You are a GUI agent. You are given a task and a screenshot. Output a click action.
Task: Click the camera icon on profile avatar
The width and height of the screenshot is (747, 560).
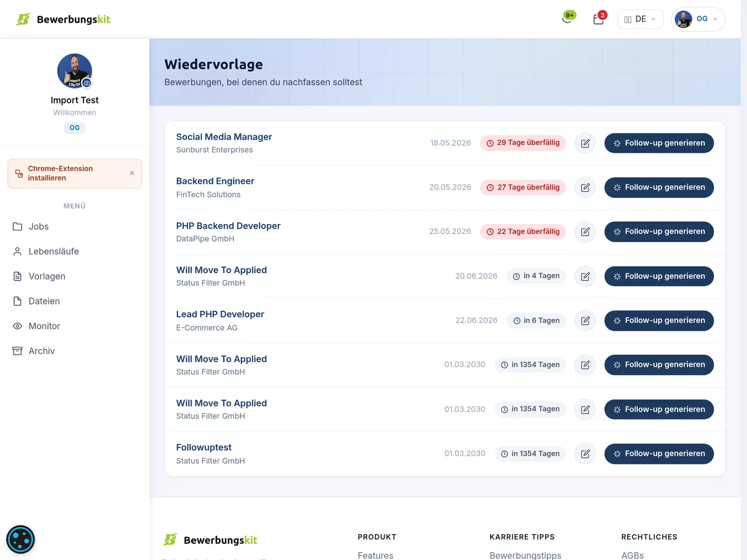point(87,83)
